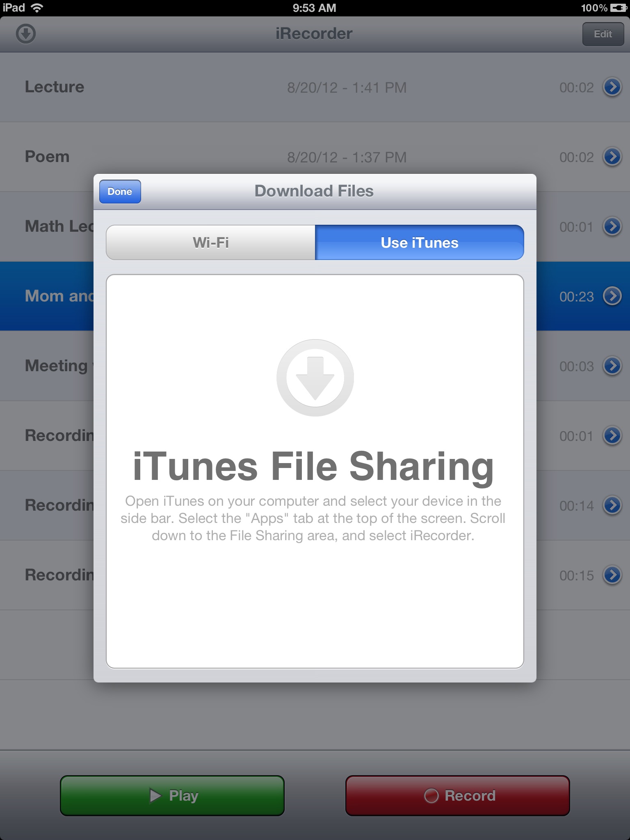The width and height of the screenshot is (630, 840).
Task: Select the Use iTunes tab
Action: [420, 242]
